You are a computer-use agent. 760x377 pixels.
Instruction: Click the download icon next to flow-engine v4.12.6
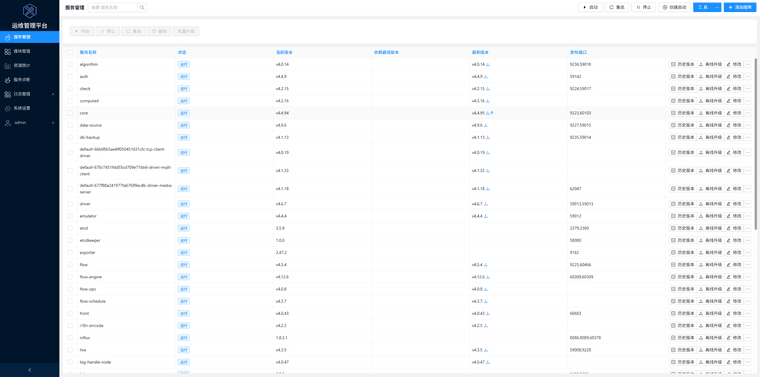tap(488, 277)
